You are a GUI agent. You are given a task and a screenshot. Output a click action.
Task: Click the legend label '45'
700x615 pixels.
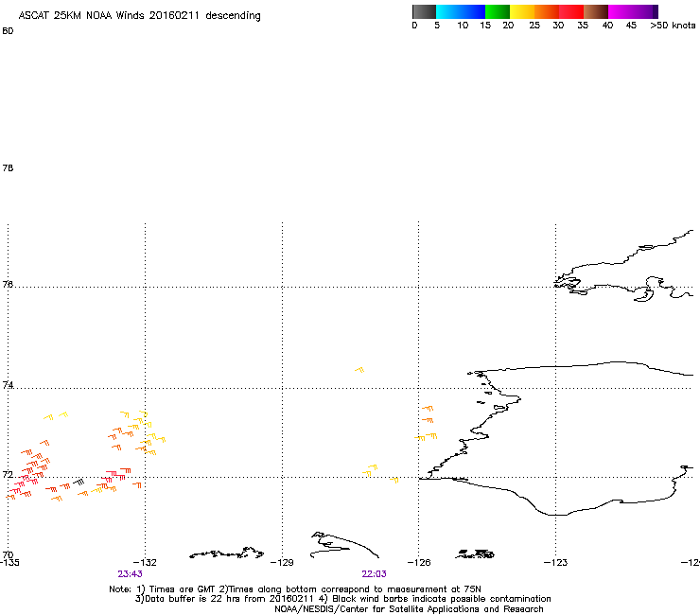[x=631, y=26]
